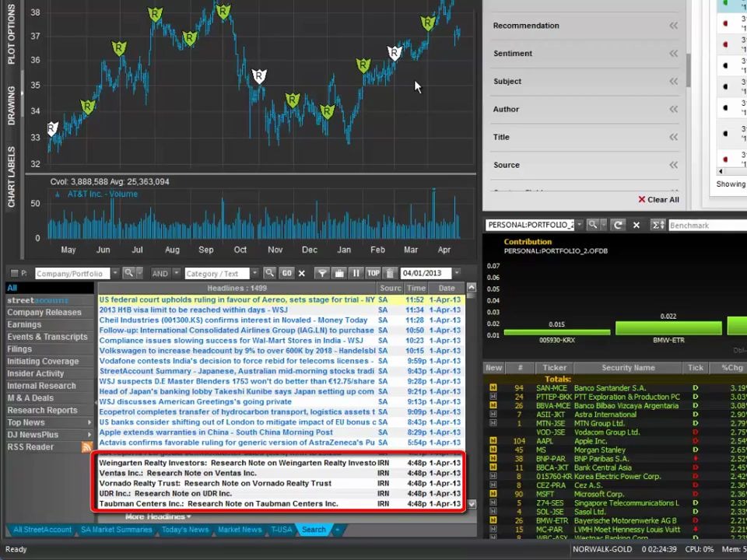Switch to the SA Market Summaries tab
747x560 pixels.
coord(116,530)
